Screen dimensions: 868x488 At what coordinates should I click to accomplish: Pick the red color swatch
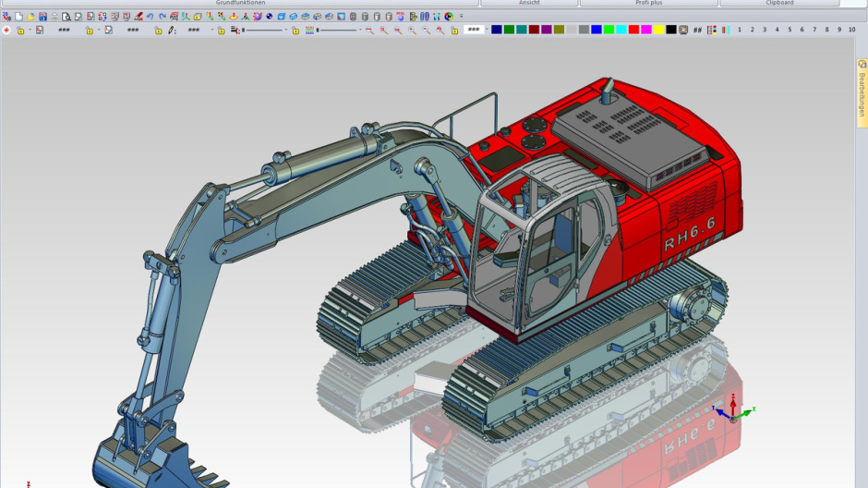633,30
